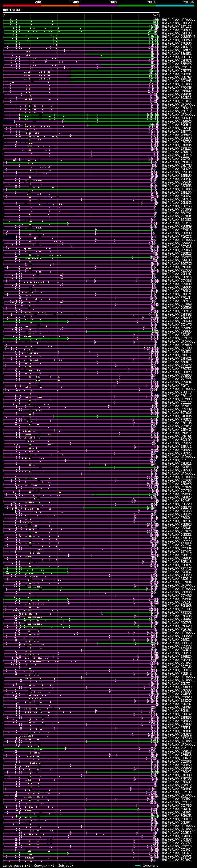The width and height of the screenshot is (197, 868).
Task: Select the BB913133 query label
Action: [x=11, y=10]
